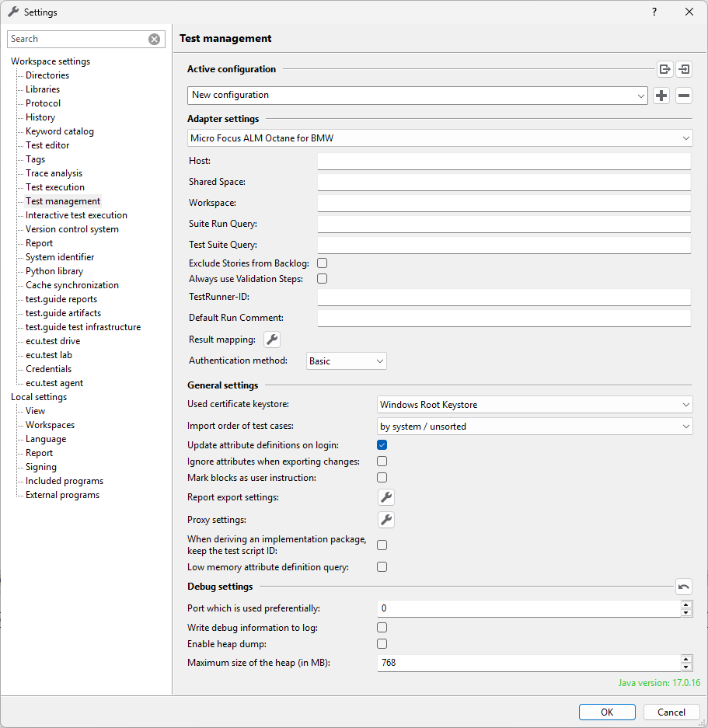Screen dimensions: 708x728
Task: Expand the Micro Focus ALM Octane adapter dropdown
Action: (x=440, y=138)
